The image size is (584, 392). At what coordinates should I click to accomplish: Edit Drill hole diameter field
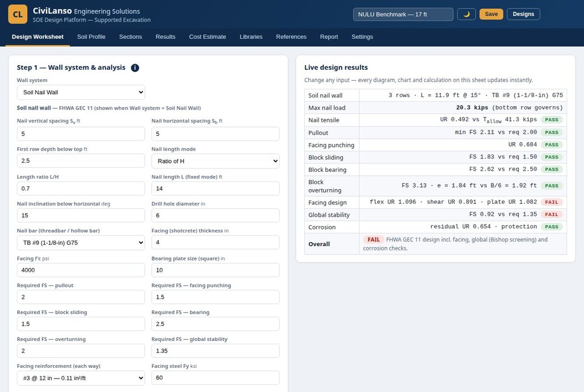point(215,216)
